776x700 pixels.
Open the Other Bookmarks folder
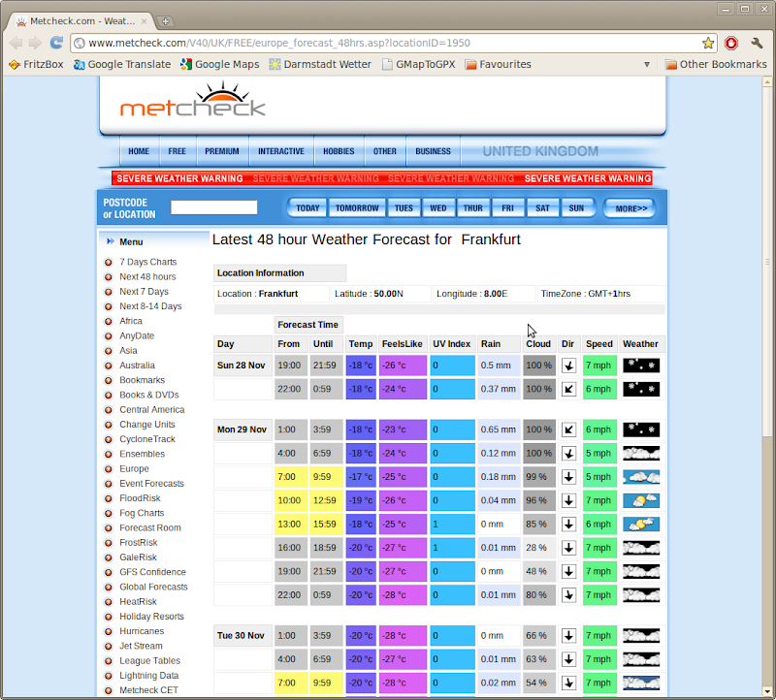click(716, 64)
